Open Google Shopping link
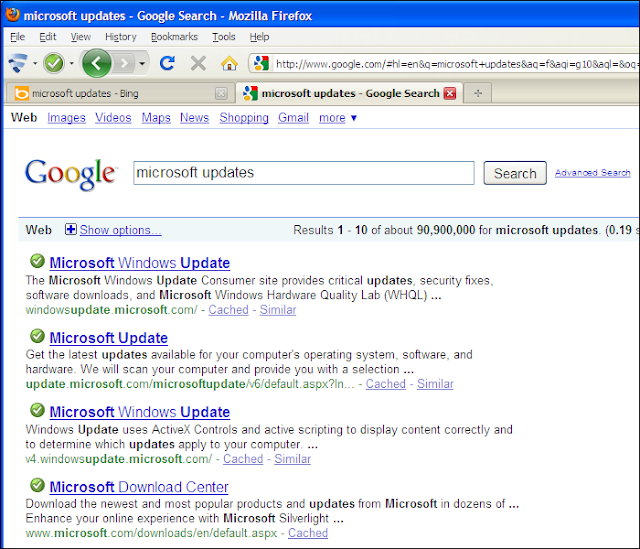 tap(244, 118)
